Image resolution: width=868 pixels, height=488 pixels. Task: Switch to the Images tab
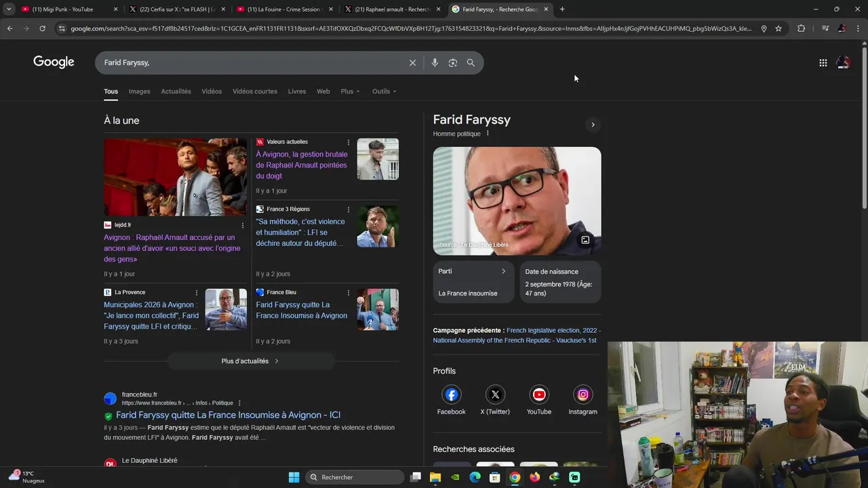pyautogui.click(x=139, y=91)
